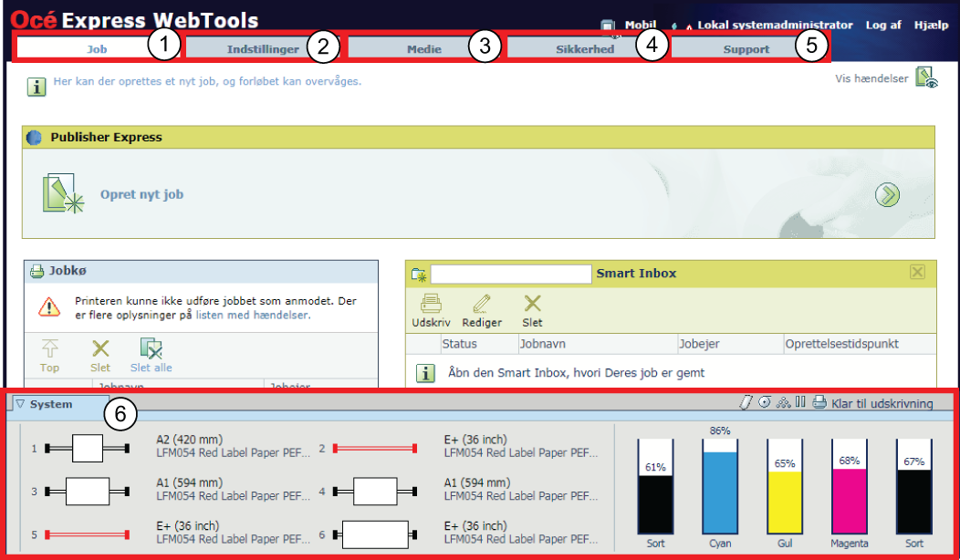Click the Top arrow icon in Jobkø
The image size is (960, 560).
(x=49, y=348)
